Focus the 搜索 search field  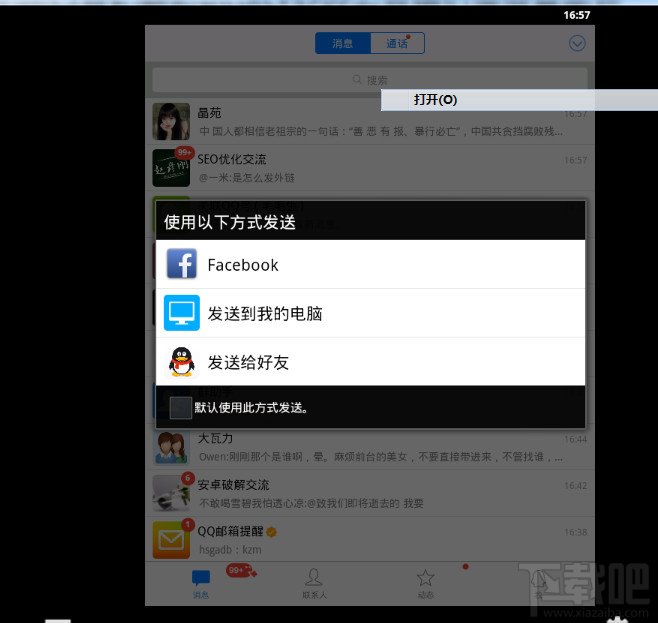tap(370, 80)
